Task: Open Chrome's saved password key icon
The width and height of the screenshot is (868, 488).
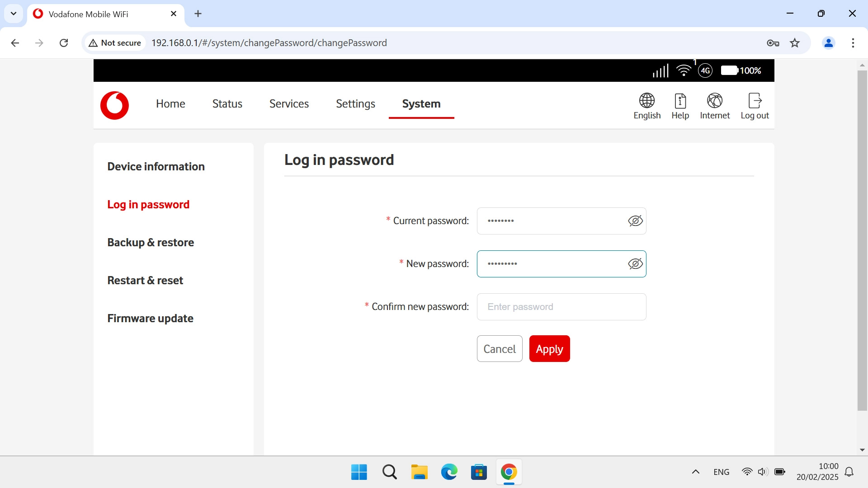Action: click(x=773, y=43)
